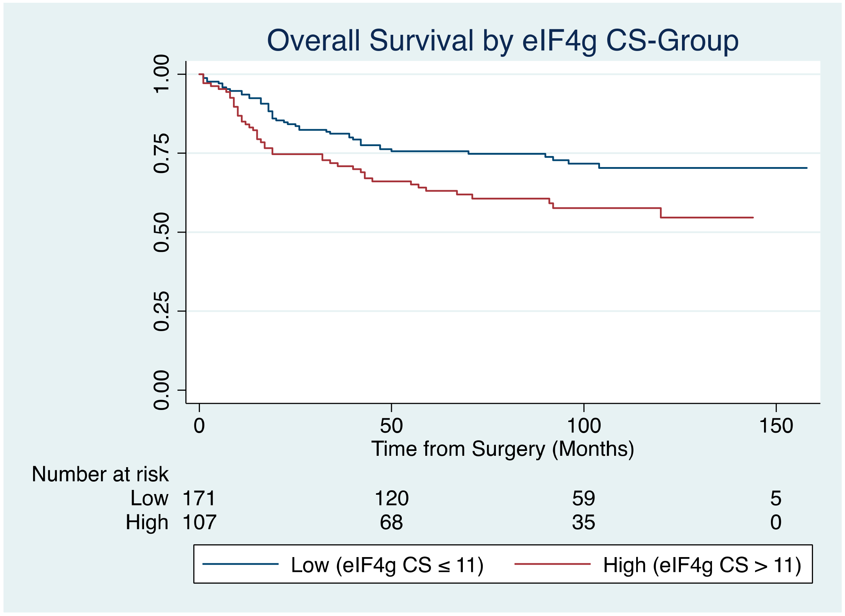Click the 'Time from Surgery (Months)' axis title
Screen dimensions: 845x616
pyautogui.click(x=502, y=449)
